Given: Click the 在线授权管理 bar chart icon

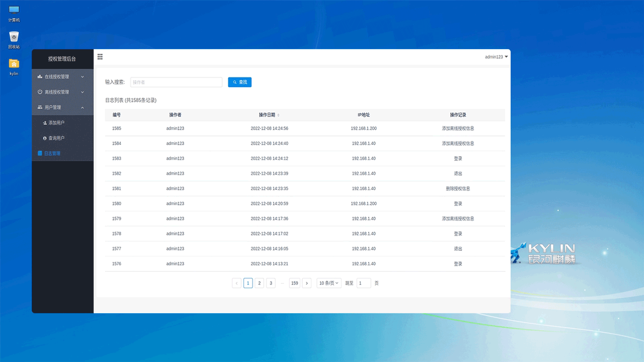Looking at the screenshot, I should point(40,77).
